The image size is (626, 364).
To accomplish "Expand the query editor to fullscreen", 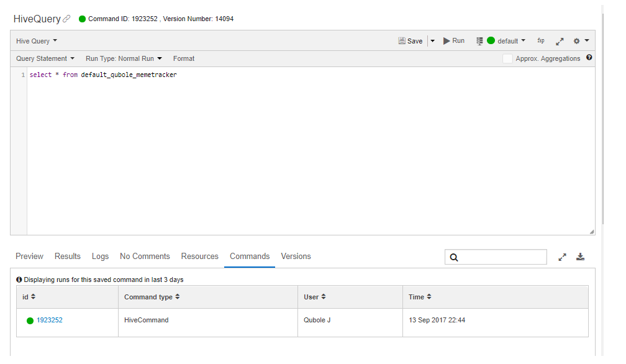I will pyautogui.click(x=560, y=41).
